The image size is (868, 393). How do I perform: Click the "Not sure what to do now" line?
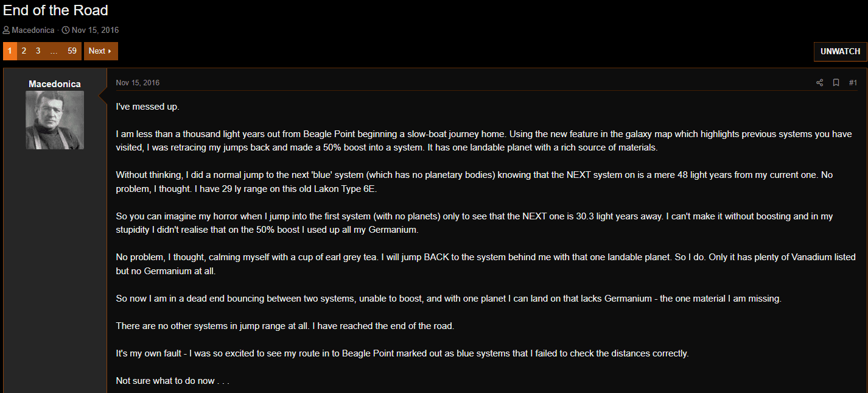[172, 381]
